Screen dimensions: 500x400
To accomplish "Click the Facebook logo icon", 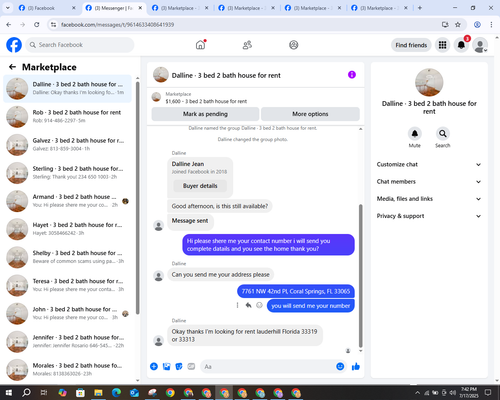I will (14, 45).
